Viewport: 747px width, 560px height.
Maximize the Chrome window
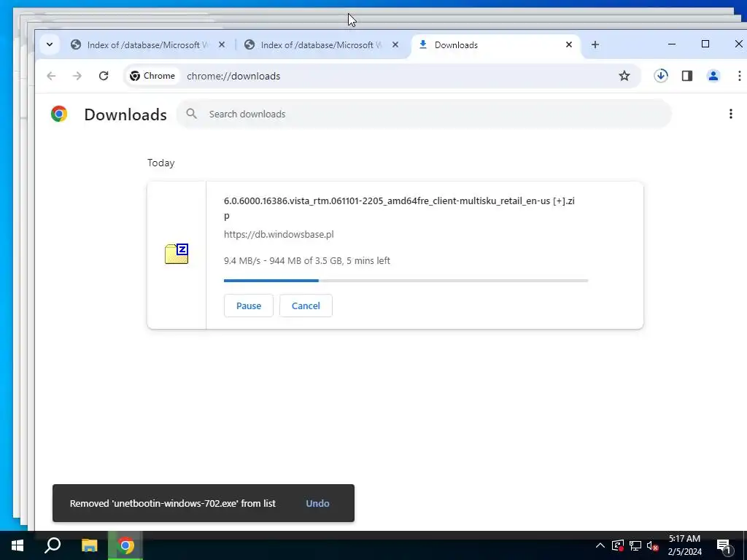pyautogui.click(x=705, y=44)
